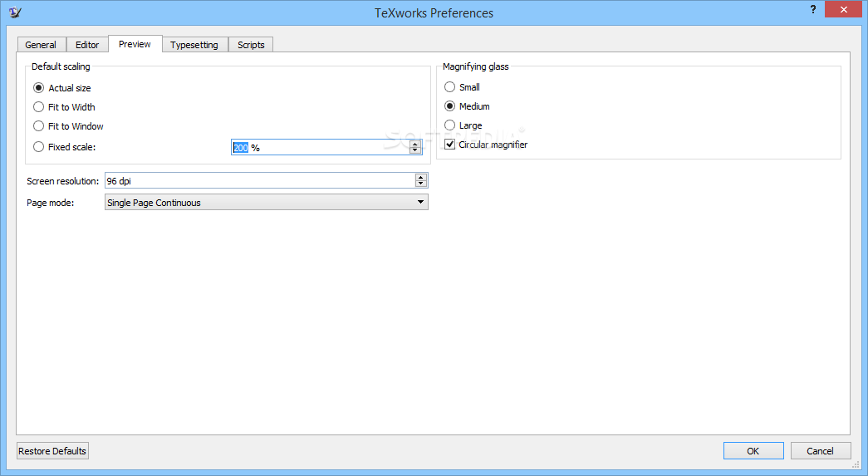The image size is (868, 476).
Task: Increase screen resolution with up arrow
Action: [421, 177]
